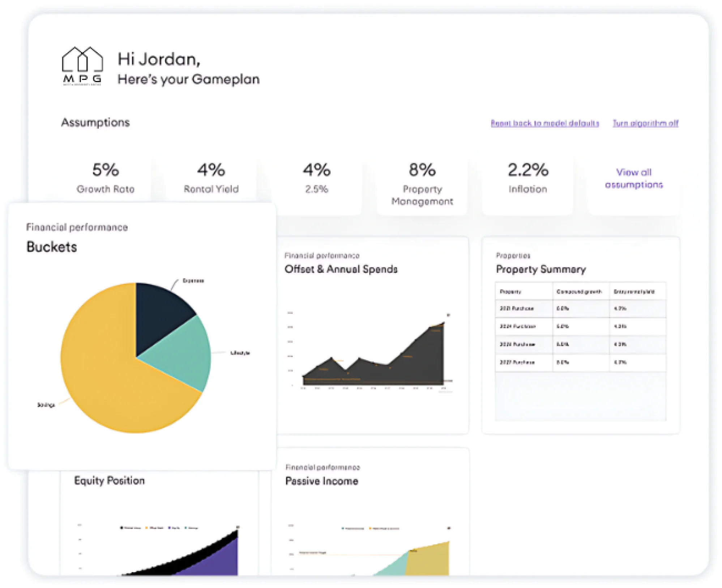
Task: Click the 'Savings' pie chart label
Action: tap(46, 405)
